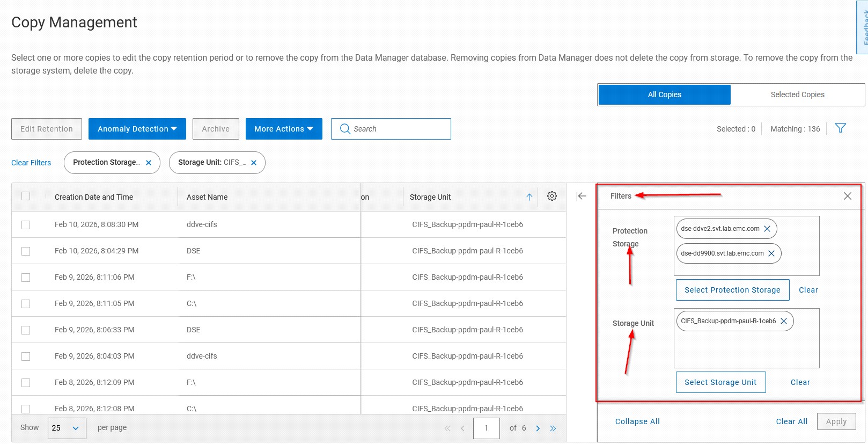The width and height of the screenshot is (868, 444).
Task: Remove dse-dd9900.svt.lab.emc.com filter chip
Action: coord(771,253)
